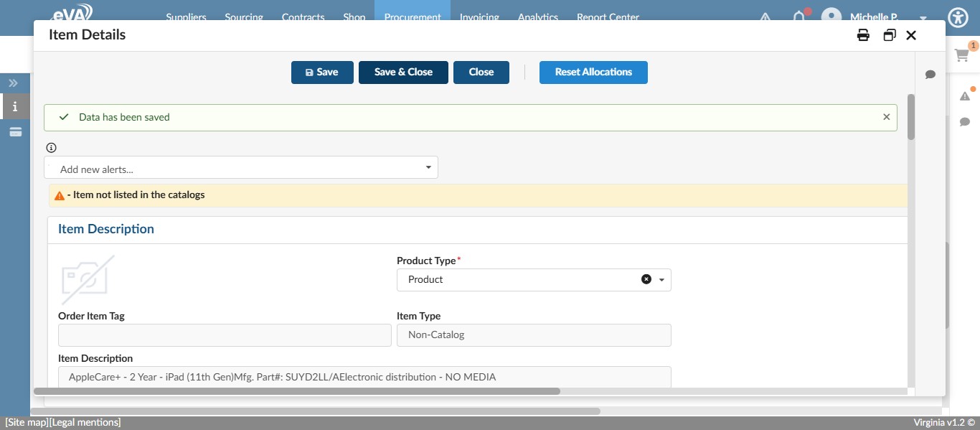Open the comments icon in dialog side panel
Screen dimensions: 980x430
pyautogui.click(x=930, y=75)
